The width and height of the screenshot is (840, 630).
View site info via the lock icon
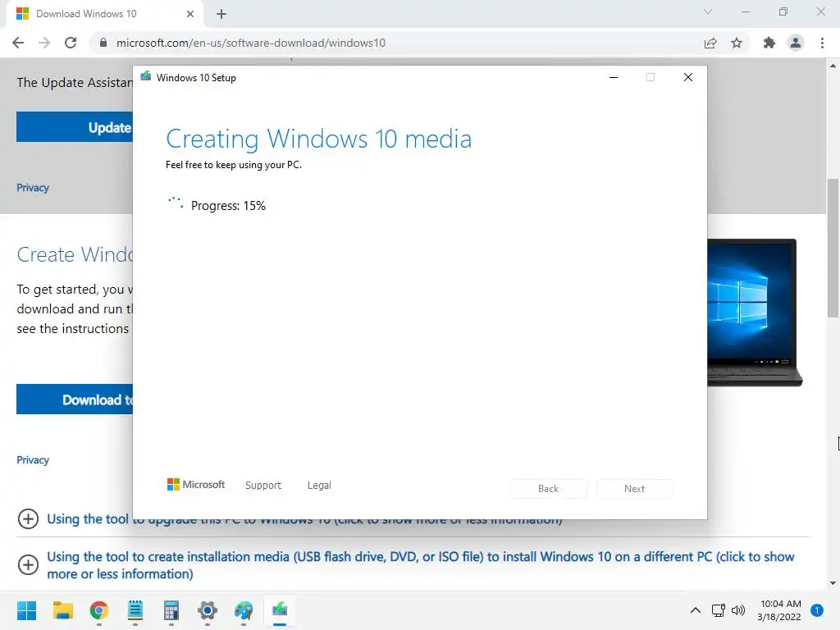coord(103,43)
